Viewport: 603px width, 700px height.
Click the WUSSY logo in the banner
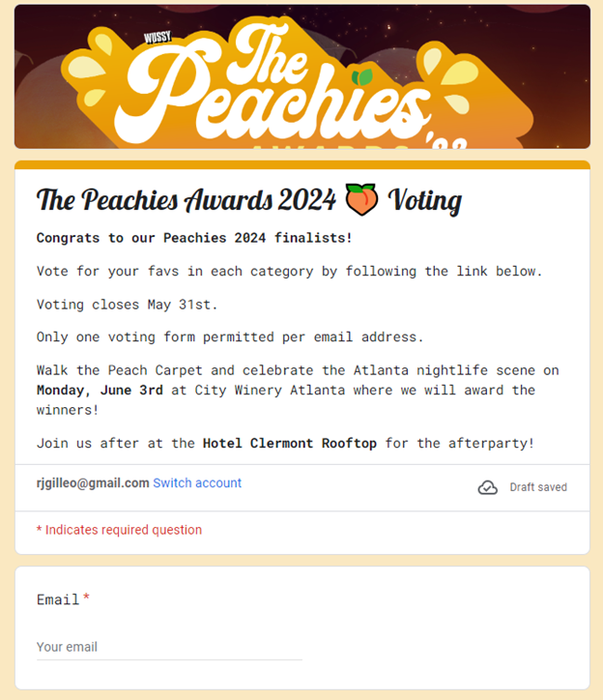point(157,38)
